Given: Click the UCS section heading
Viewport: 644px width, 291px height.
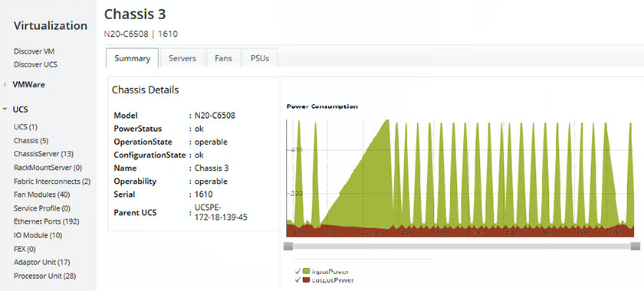Looking at the screenshot, I should coord(20,110).
